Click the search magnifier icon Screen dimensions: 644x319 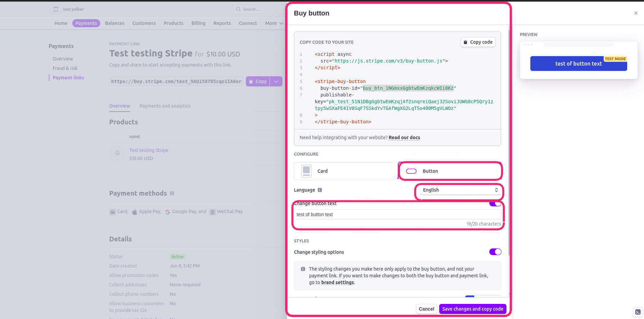238,9
